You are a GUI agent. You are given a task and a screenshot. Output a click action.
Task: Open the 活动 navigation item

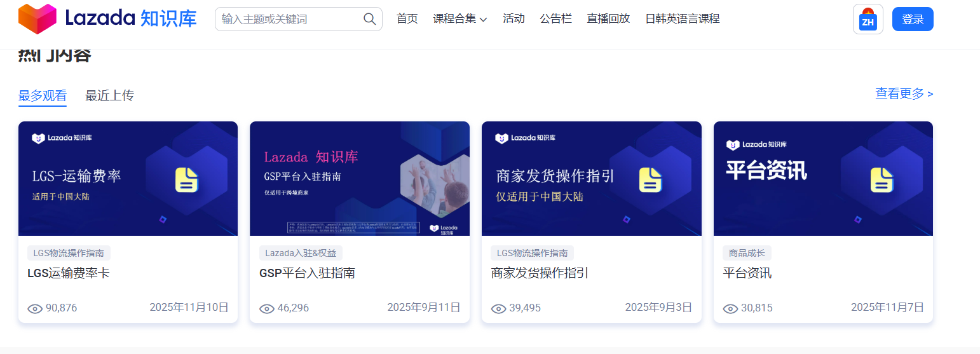point(514,19)
